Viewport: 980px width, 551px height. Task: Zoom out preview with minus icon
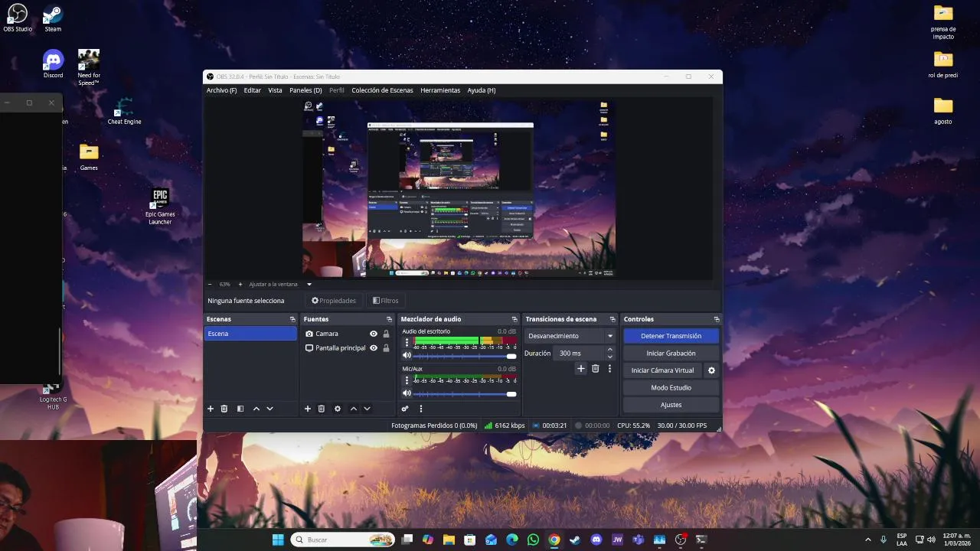coord(210,284)
